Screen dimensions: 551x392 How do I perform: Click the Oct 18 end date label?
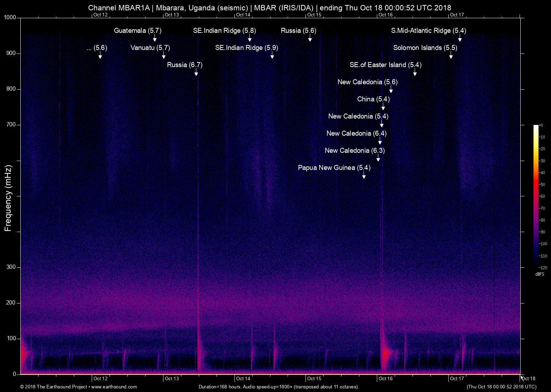point(528,379)
